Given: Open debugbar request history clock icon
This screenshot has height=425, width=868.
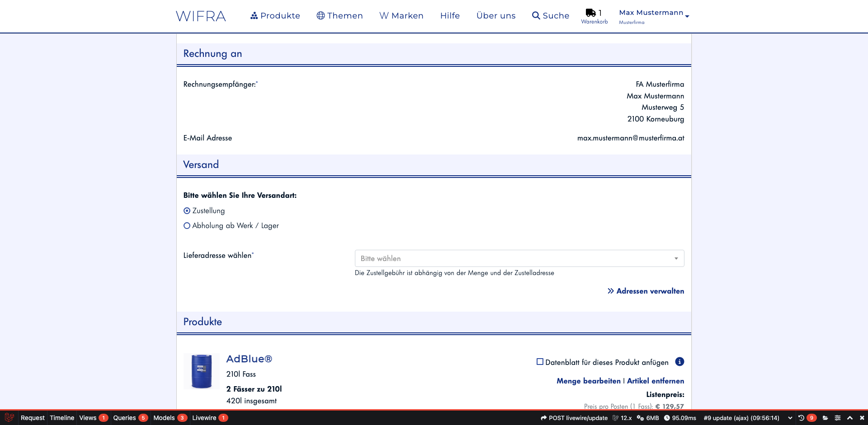Looking at the screenshot, I should pos(801,418).
